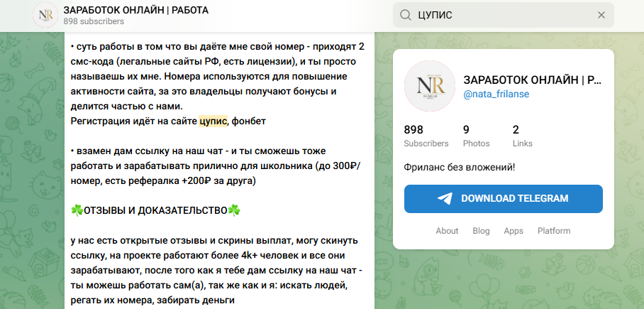
Task: Clear the search with the X icon
Action: coord(601,15)
